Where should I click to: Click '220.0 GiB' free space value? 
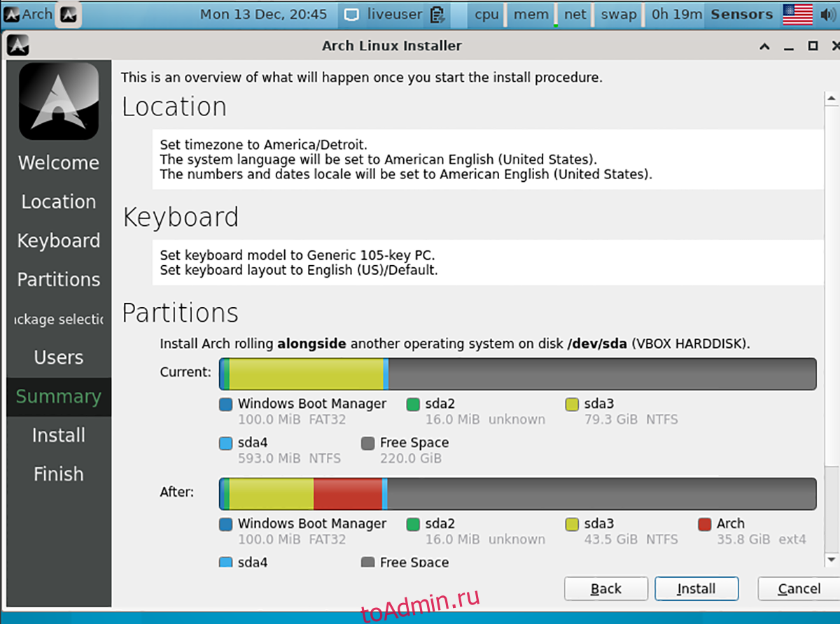tap(410, 459)
